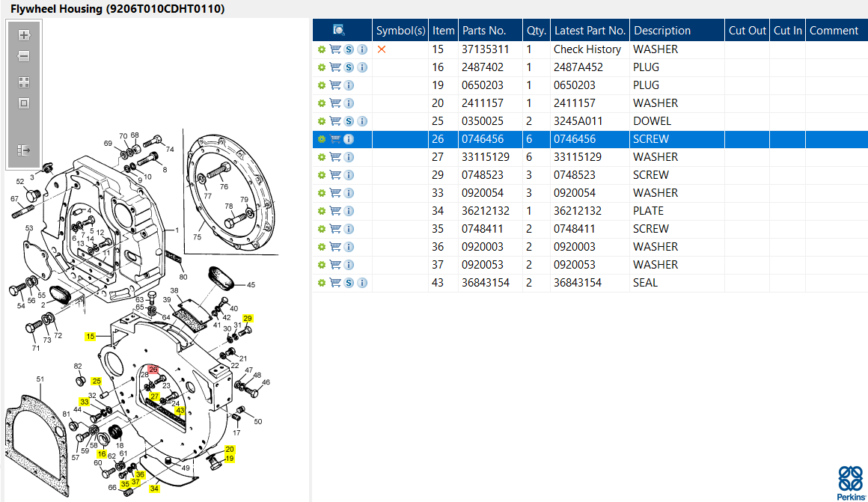Open supersession 'S' icon for item 25 dowel
The height and width of the screenshot is (502, 868).
(349, 121)
